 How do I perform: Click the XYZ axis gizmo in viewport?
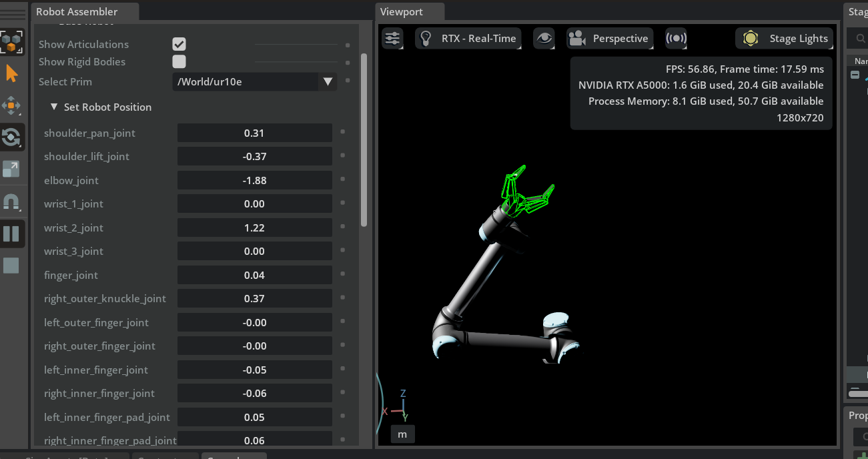pos(398,406)
